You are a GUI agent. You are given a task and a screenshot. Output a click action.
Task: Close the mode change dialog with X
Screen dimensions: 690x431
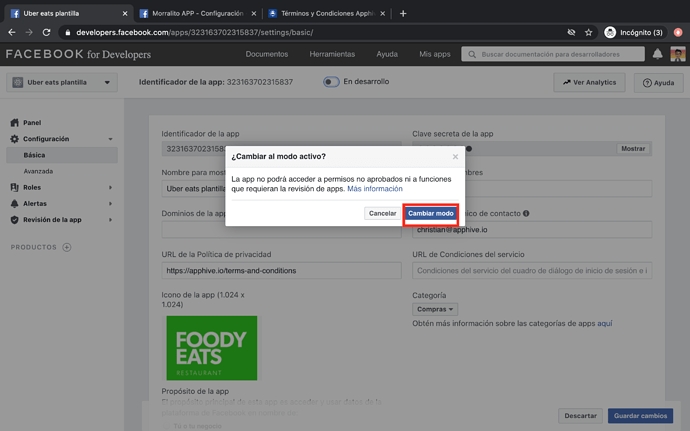[455, 157]
